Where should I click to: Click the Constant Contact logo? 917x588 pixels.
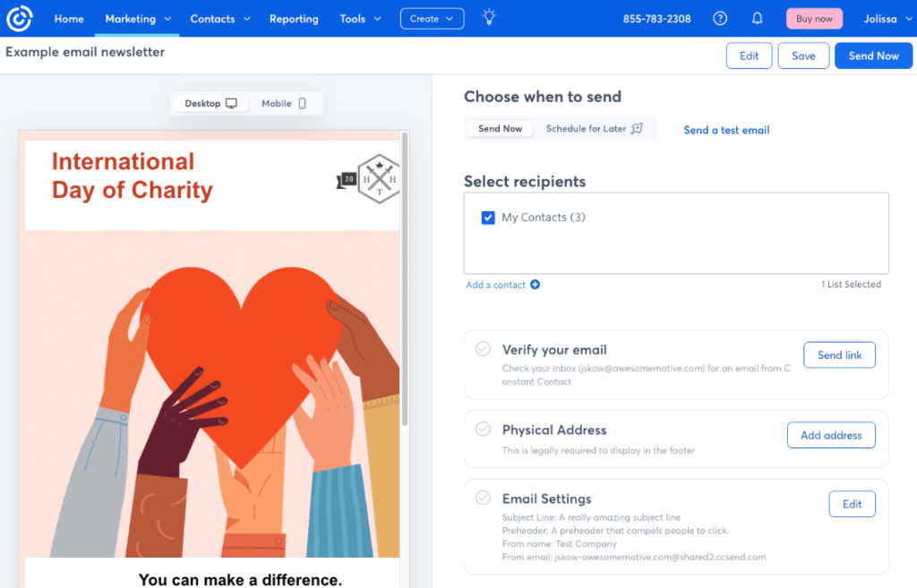19,18
